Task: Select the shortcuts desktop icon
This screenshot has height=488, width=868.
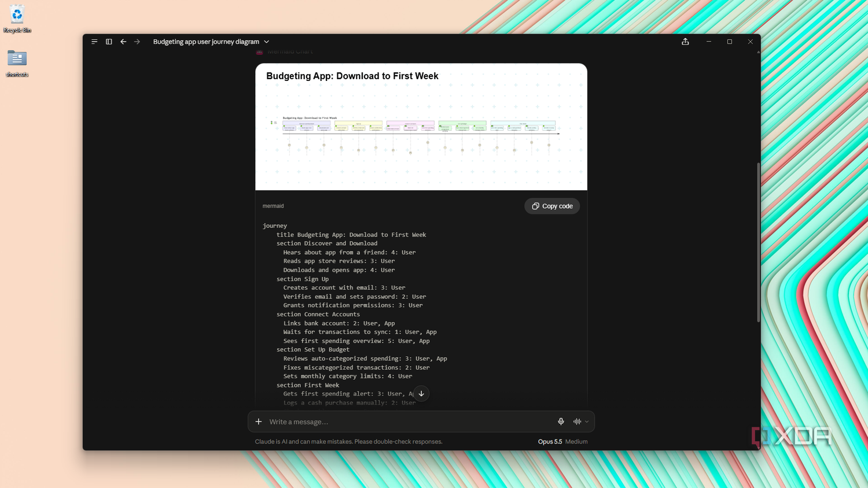Action: [x=17, y=63]
